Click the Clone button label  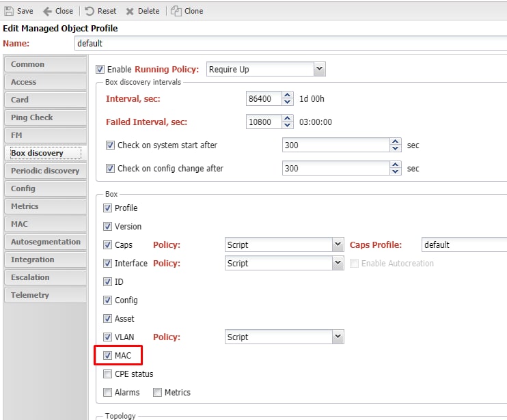193,11
